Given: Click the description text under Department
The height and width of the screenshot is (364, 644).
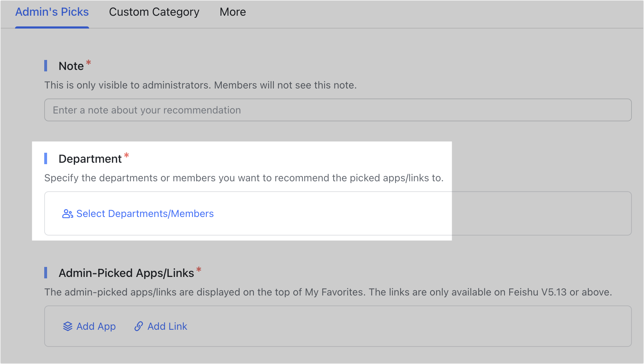Looking at the screenshot, I should (x=244, y=178).
